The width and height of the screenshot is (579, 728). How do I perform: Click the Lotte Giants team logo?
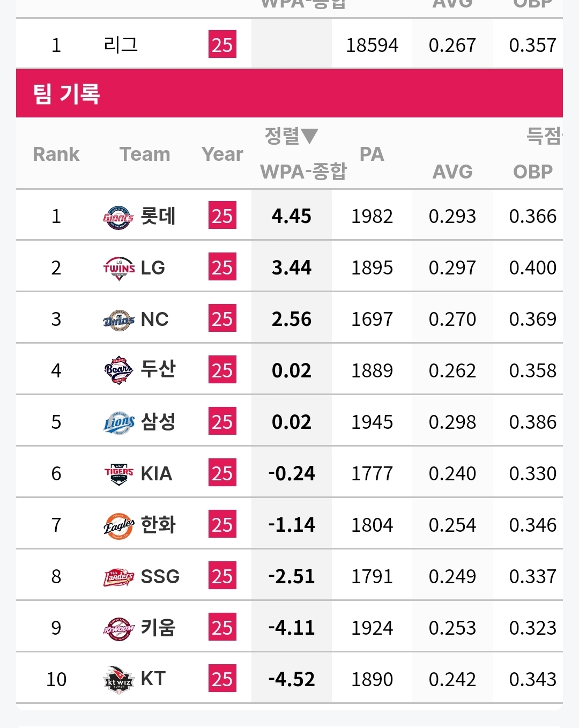[x=118, y=217]
